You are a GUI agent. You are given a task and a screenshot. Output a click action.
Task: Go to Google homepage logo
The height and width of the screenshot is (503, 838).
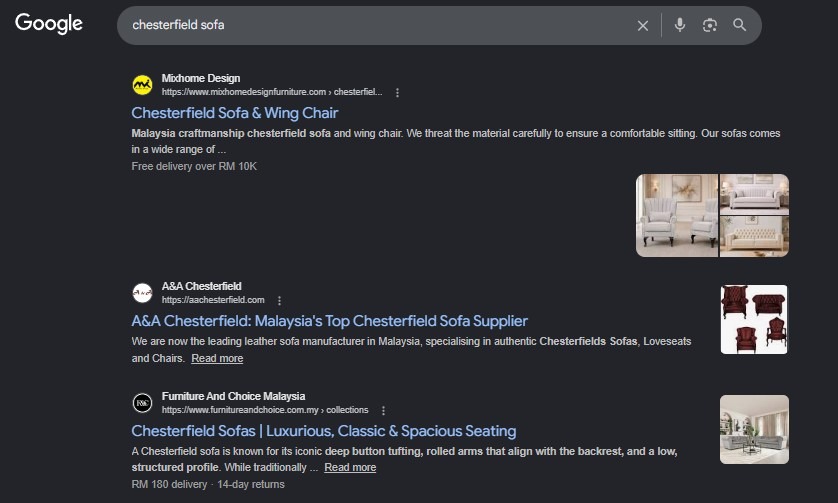click(49, 24)
